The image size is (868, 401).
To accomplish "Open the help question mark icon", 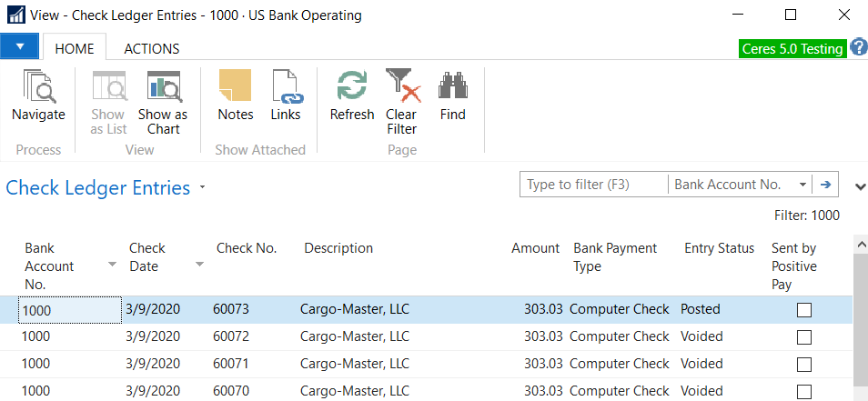I will 858,47.
